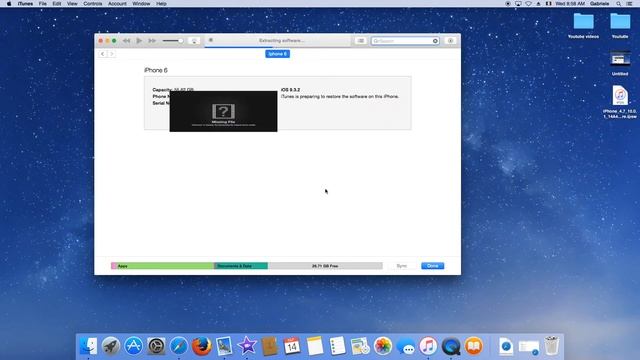Open the Up Next list button
The height and width of the screenshot is (360, 640).
click(361, 41)
